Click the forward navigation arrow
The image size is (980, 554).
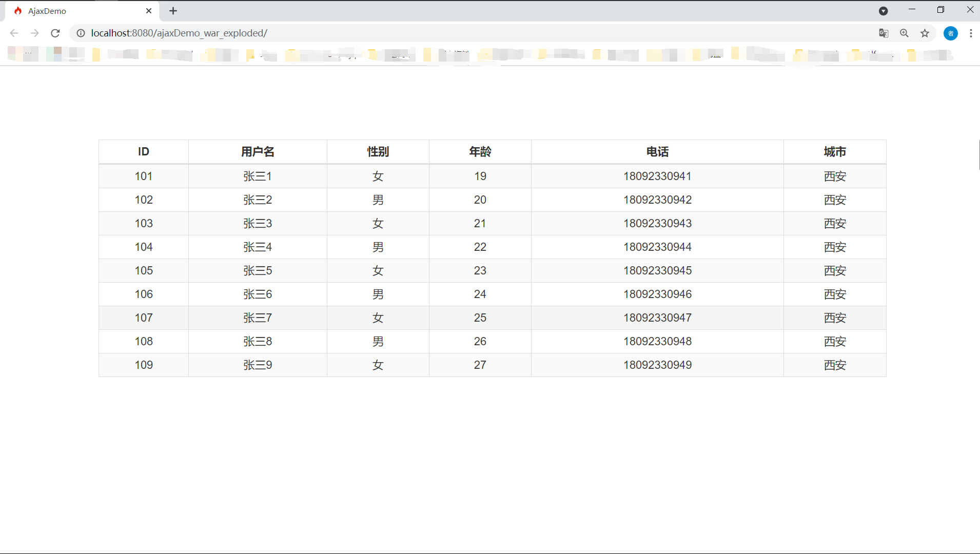[34, 33]
